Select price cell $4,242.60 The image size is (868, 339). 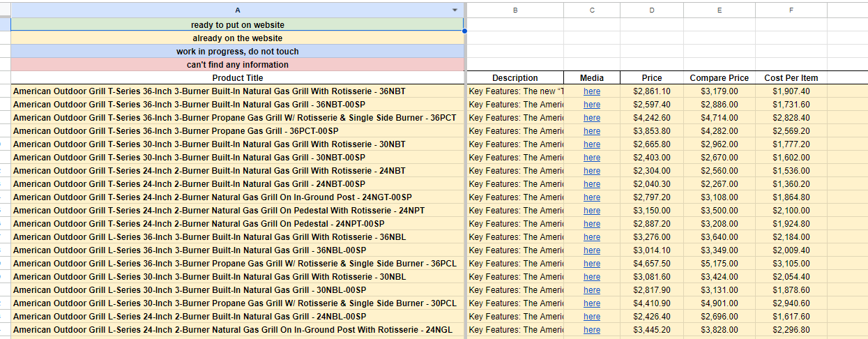(652, 118)
